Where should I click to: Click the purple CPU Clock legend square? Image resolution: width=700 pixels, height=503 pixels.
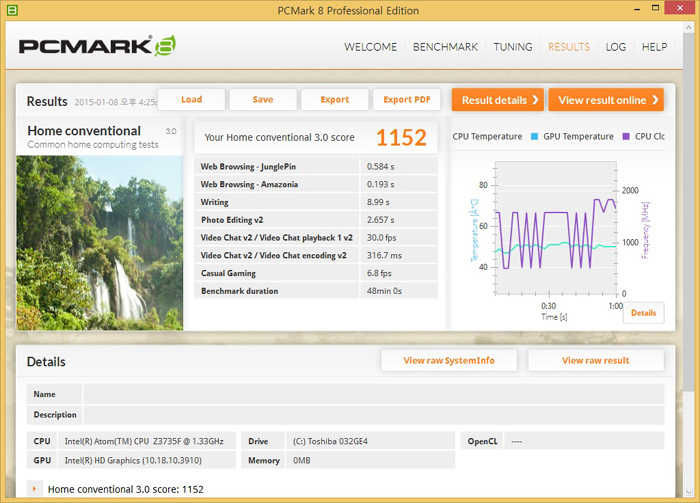pos(626,137)
